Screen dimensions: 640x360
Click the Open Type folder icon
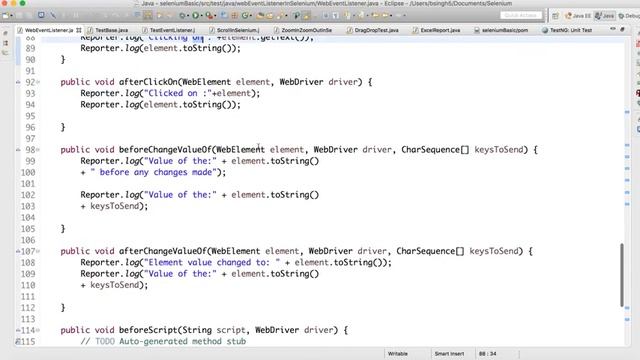tap(260, 16)
